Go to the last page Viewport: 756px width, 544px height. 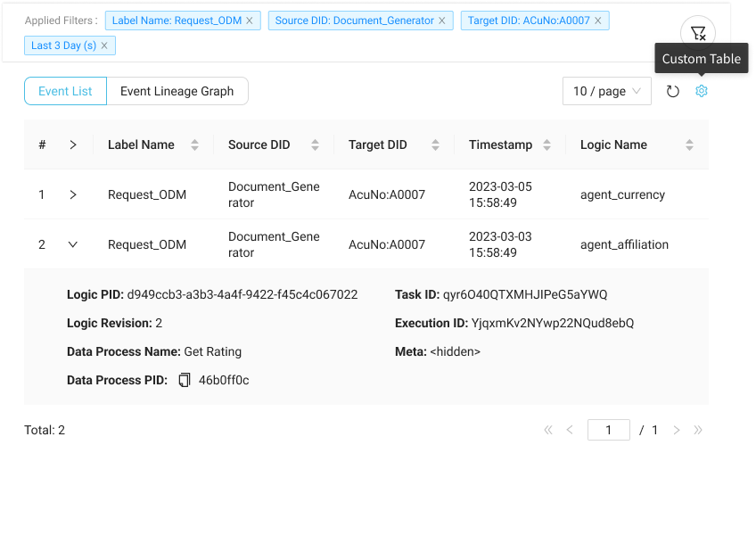698,430
